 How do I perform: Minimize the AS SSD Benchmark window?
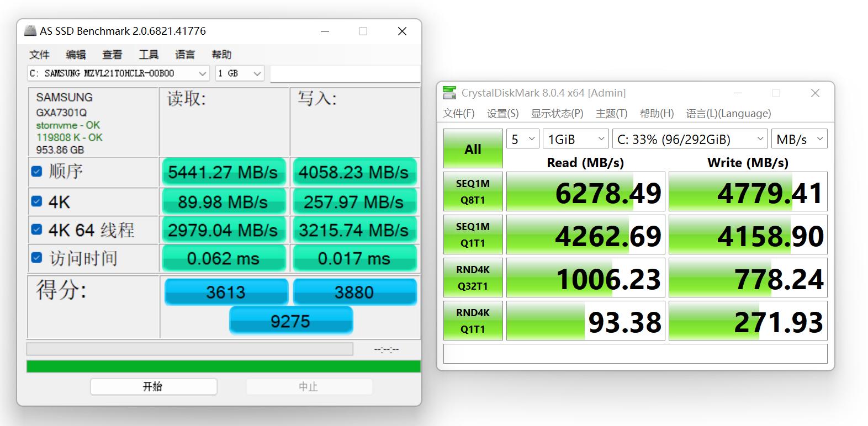point(325,31)
